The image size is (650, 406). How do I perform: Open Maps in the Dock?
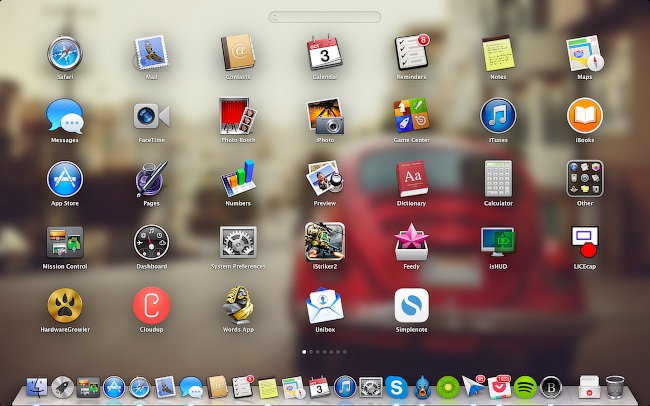[294, 387]
